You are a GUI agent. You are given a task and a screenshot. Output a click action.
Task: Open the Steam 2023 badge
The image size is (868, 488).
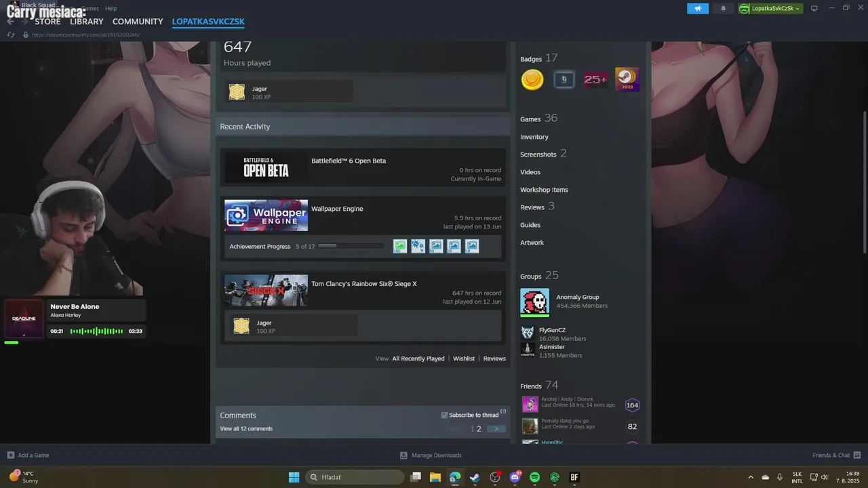[x=627, y=79]
